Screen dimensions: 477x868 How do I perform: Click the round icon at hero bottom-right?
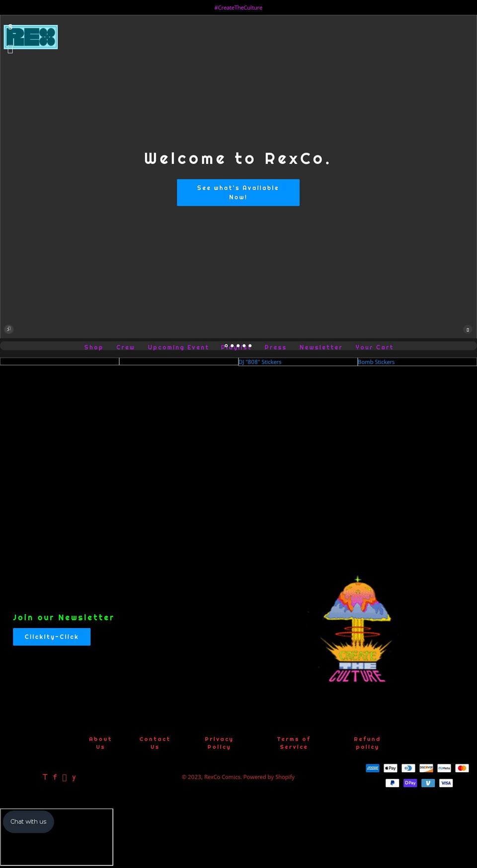pos(468,329)
